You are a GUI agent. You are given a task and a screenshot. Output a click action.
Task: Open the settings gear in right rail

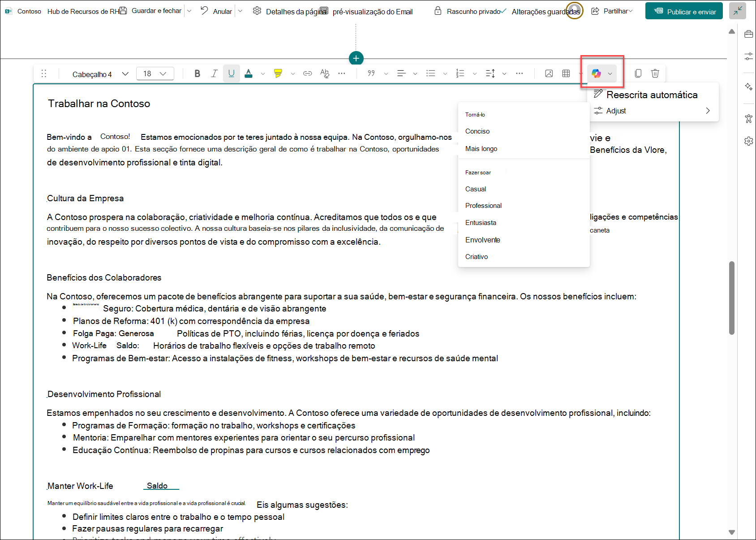(748, 141)
